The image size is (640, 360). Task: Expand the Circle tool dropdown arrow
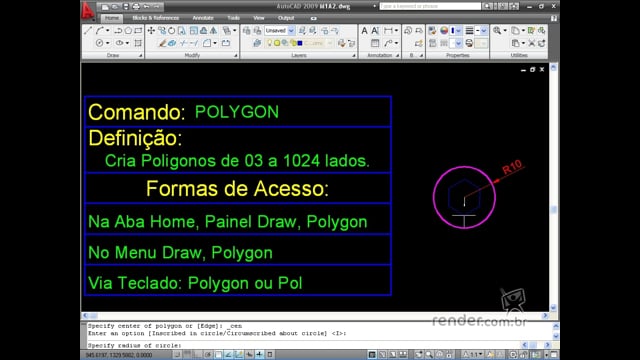[107, 43]
